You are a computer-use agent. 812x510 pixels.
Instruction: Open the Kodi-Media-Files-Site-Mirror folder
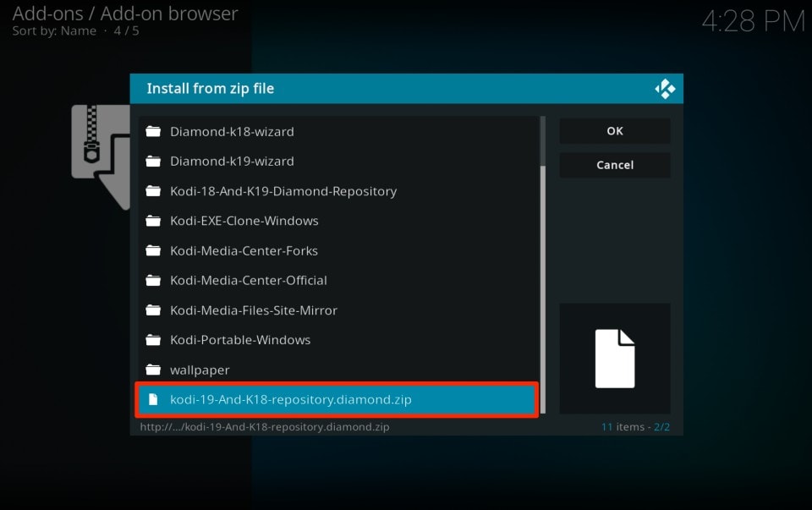click(338, 310)
